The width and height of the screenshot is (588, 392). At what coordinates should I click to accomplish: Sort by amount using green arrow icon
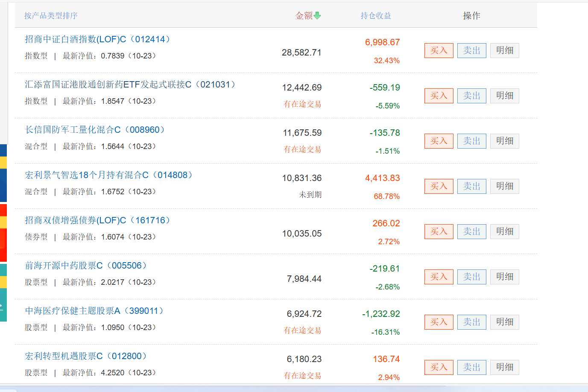(317, 16)
